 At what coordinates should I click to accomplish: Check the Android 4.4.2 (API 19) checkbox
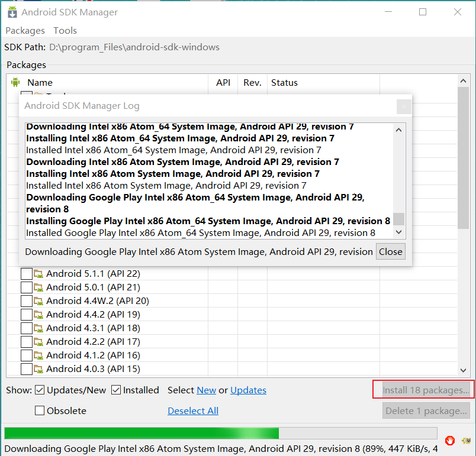coord(27,315)
